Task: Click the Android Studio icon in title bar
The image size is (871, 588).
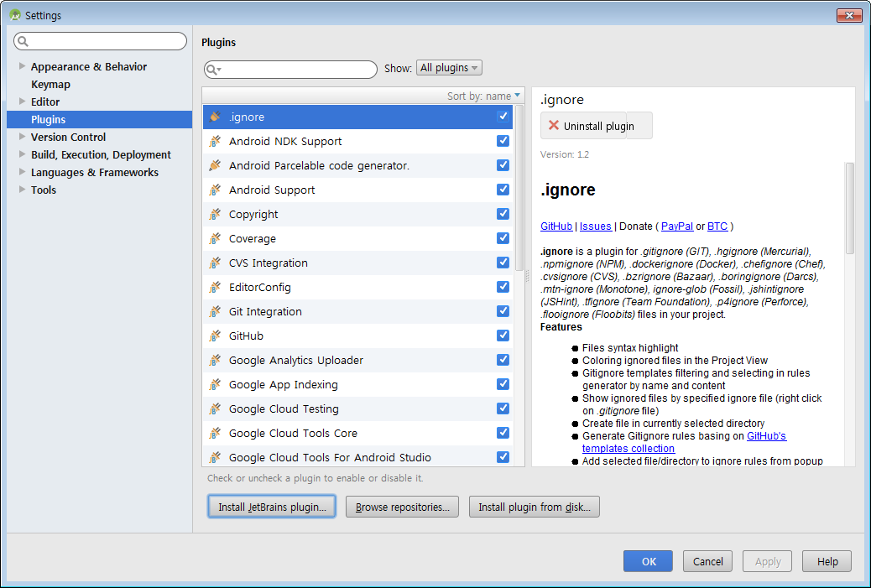Action: point(15,15)
